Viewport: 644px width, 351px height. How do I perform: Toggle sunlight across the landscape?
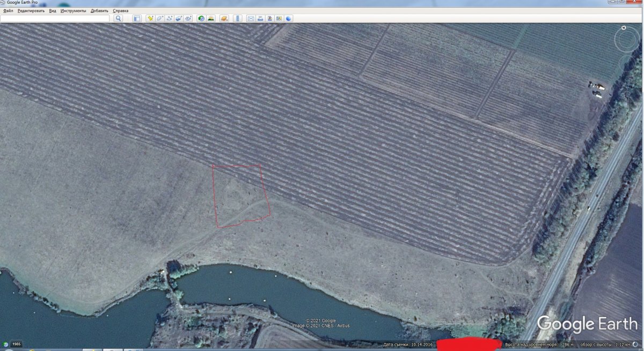pyautogui.click(x=211, y=18)
